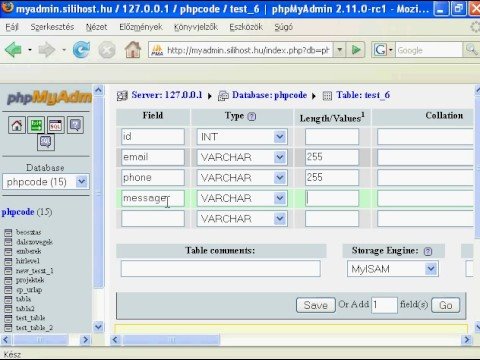Click the main frame scroll right arrow

coord(467,340)
